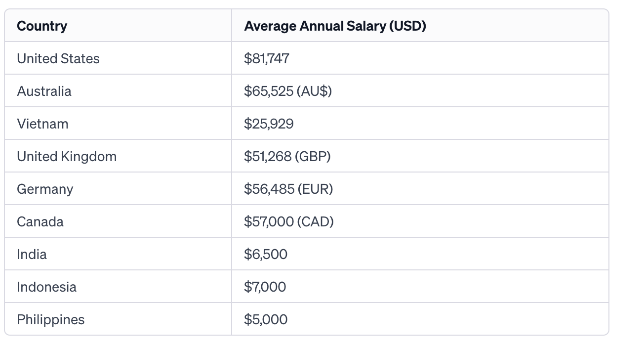Select the United Kingdom cell
The height and width of the screenshot is (347, 644).
[67, 156]
